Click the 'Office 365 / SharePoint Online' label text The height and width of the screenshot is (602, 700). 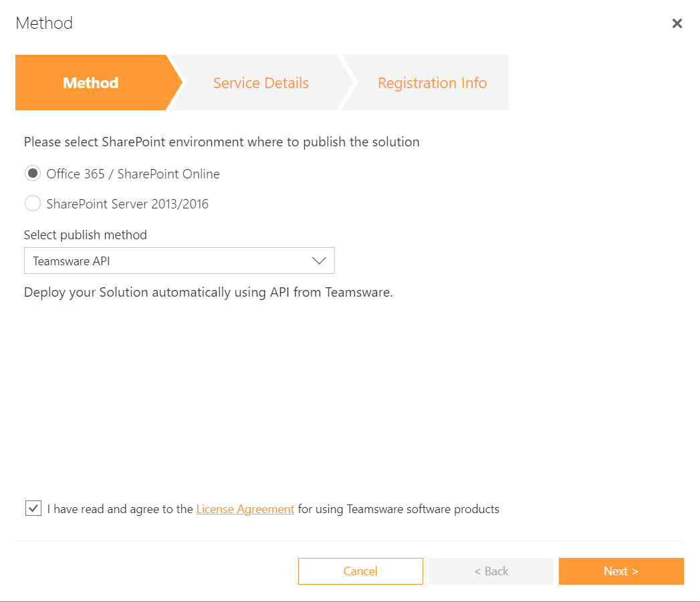[133, 174]
